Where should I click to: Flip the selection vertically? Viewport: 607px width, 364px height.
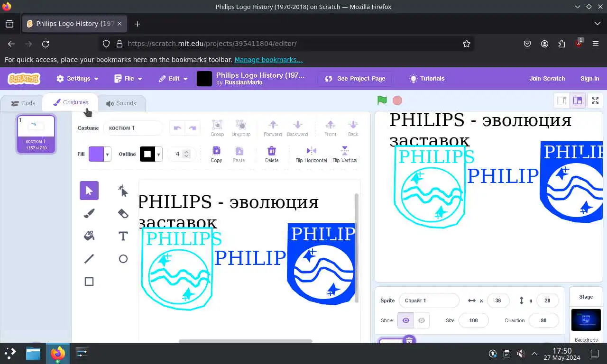point(345,154)
